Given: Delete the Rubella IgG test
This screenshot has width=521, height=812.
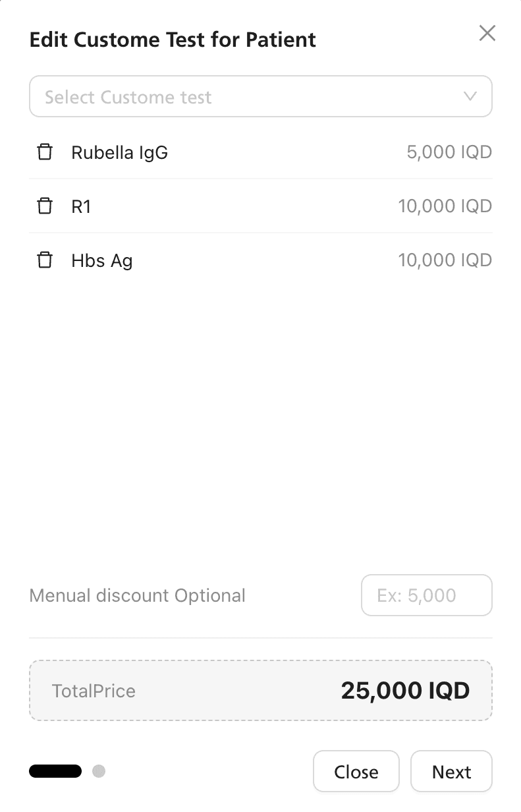Looking at the screenshot, I should [x=45, y=152].
